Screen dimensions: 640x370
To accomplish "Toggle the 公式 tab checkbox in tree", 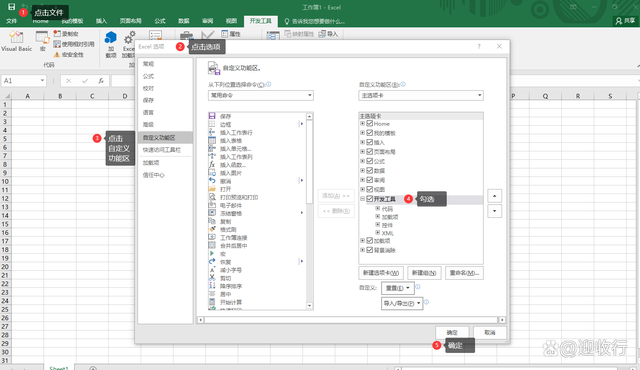I will click(x=369, y=161).
